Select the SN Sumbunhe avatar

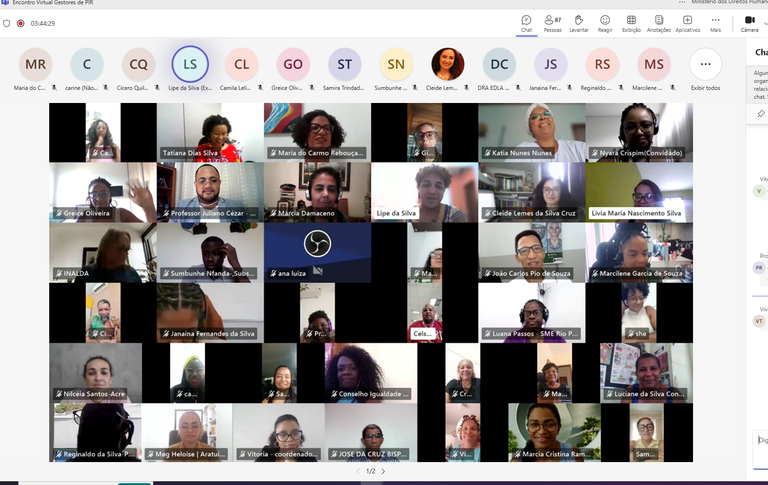pos(396,64)
